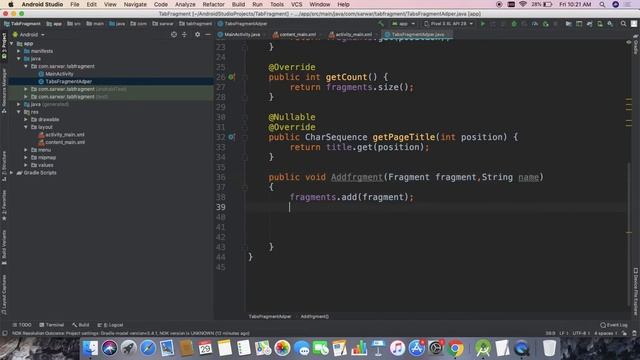Image resolution: width=640 pixels, height=360 pixels.
Task: Open the Refactor menu
Action: click(x=213, y=4)
